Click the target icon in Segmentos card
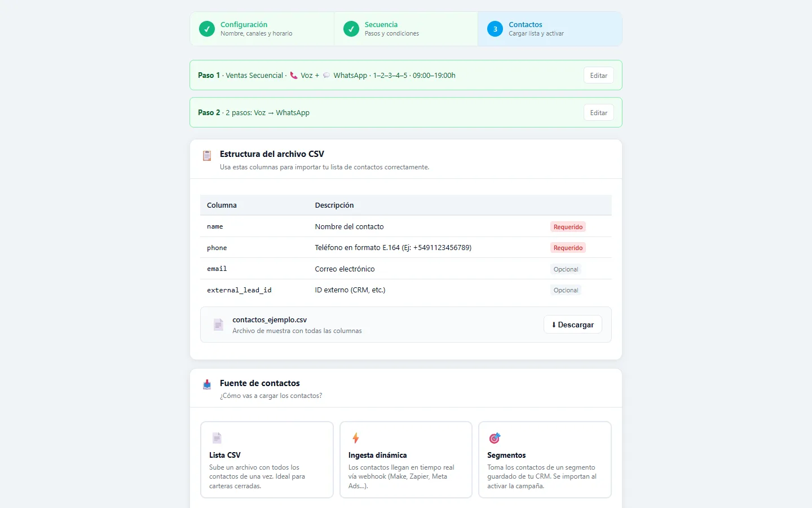This screenshot has width=812, height=508. (495, 438)
